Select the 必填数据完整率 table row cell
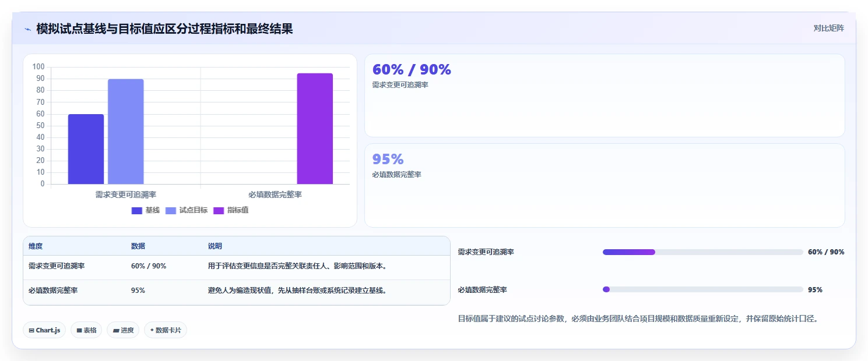Image resolution: width=868 pixels, height=361 pixels. click(x=53, y=291)
